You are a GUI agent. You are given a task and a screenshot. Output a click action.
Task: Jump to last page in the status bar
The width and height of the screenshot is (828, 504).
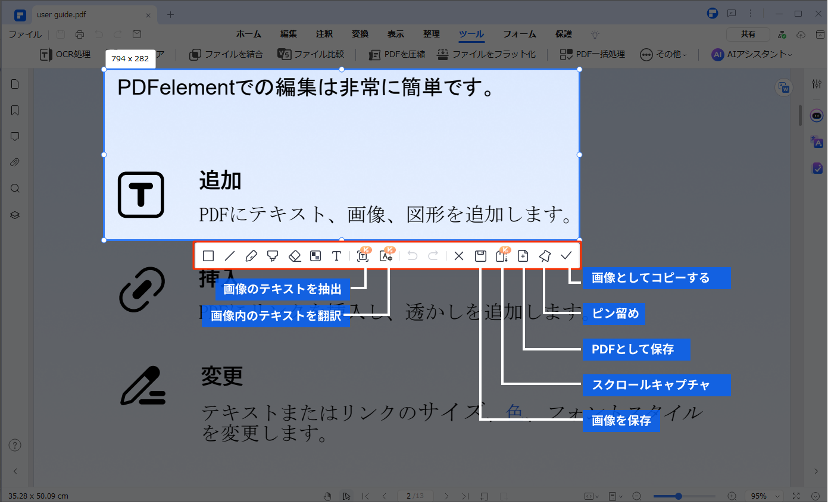click(465, 496)
